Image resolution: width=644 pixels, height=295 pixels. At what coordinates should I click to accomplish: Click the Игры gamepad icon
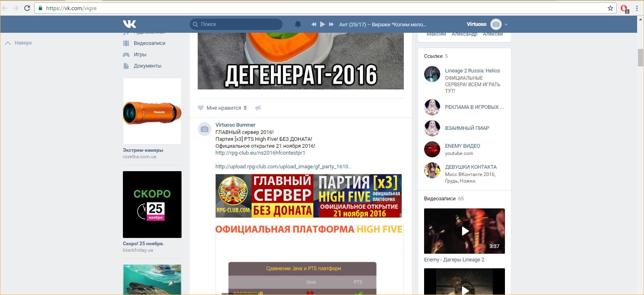(126, 55)
